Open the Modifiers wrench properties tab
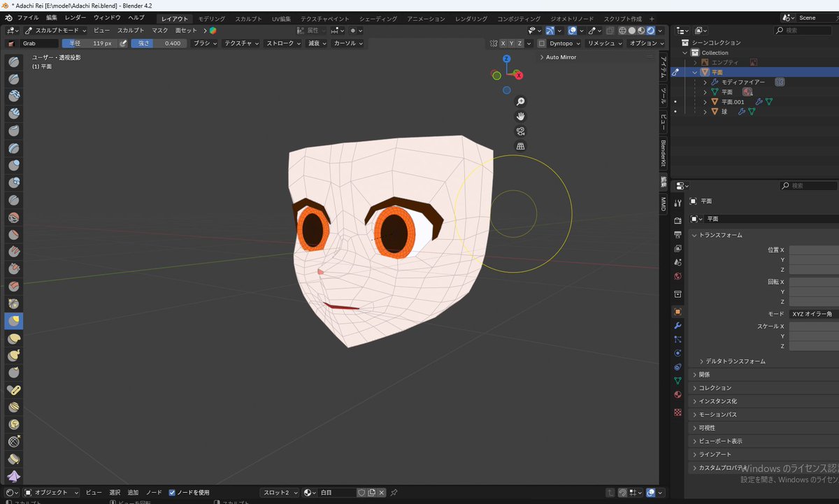 (x=677, y=326)
